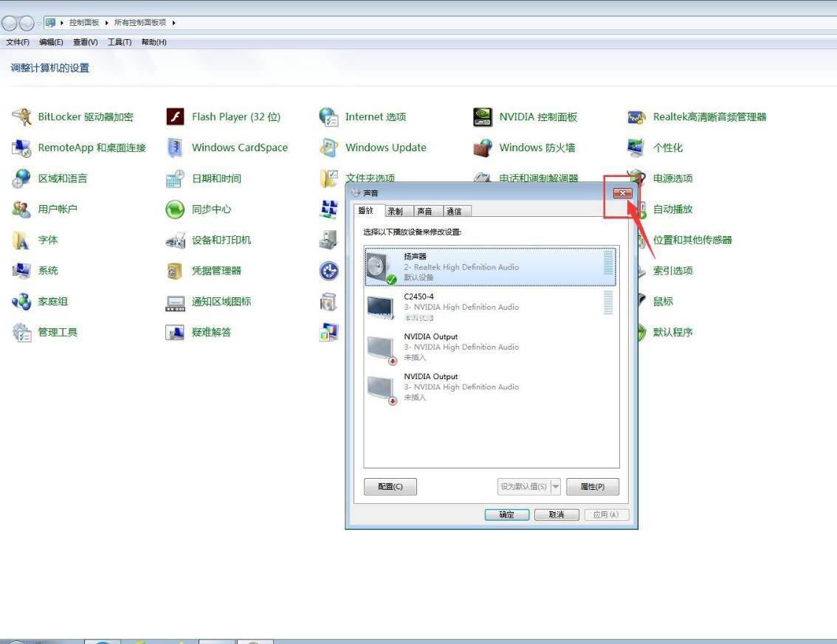Click the 日期和时间 calendar icon
837x644 pixels.
tap(175, 179)
